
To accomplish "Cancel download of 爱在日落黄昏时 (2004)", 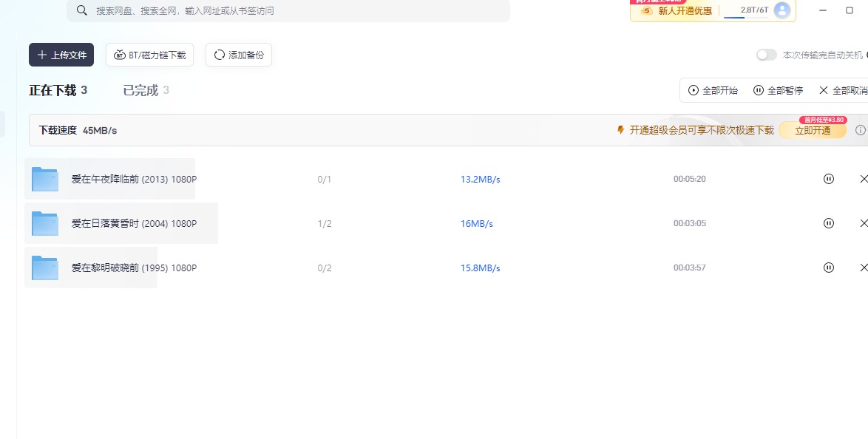I will tap(864, 223).
